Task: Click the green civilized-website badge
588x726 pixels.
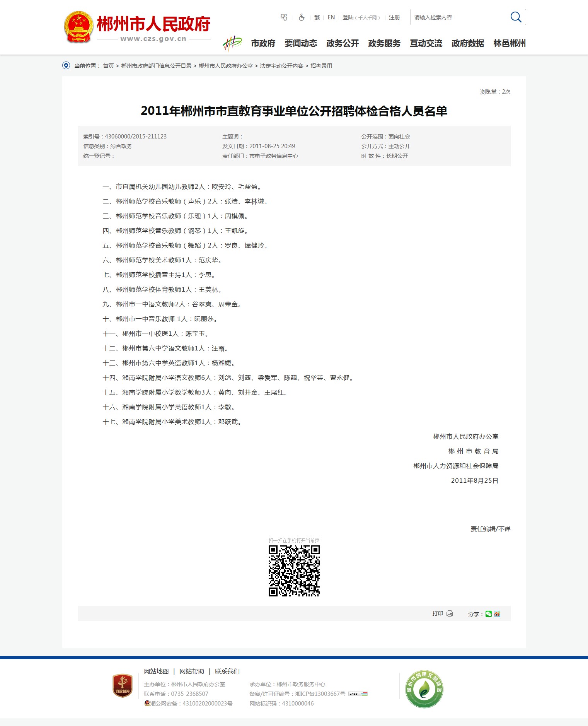Action: (424, 689)
